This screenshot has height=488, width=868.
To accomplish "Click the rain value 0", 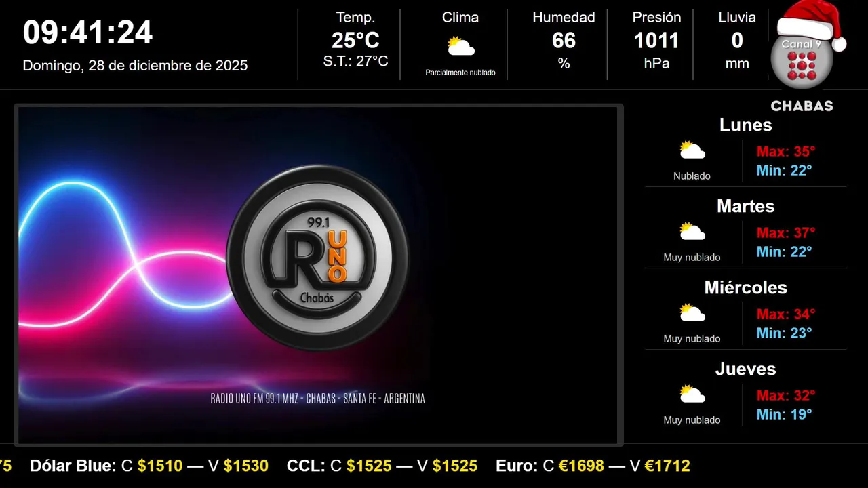I will [x=737, y=41].
